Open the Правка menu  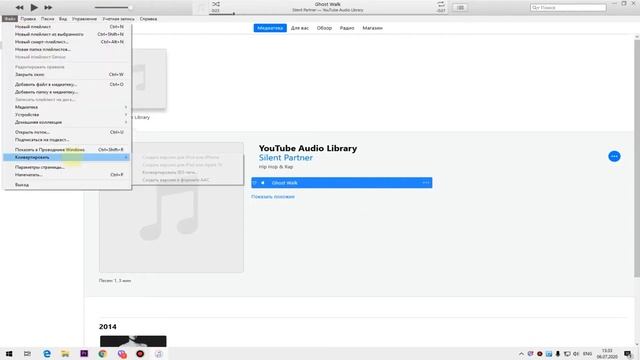click(28, 19)
